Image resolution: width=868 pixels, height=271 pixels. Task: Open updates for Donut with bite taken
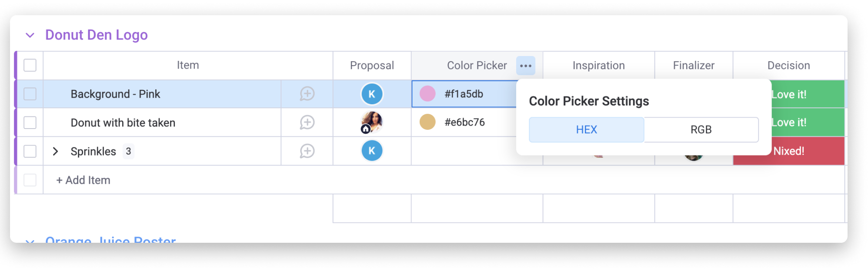pos(307,122)
